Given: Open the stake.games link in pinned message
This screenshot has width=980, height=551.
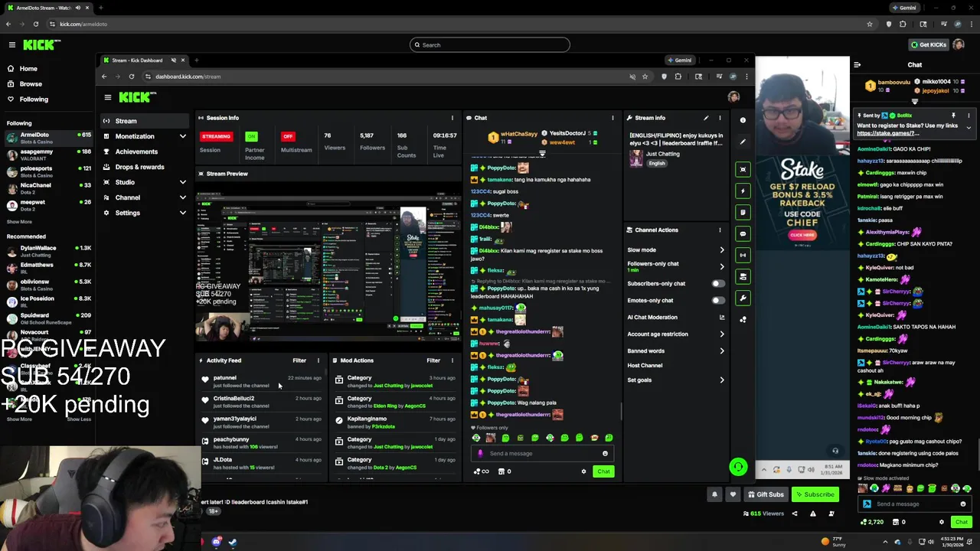Looking at the screenshot, I should (x=887, y=133).
